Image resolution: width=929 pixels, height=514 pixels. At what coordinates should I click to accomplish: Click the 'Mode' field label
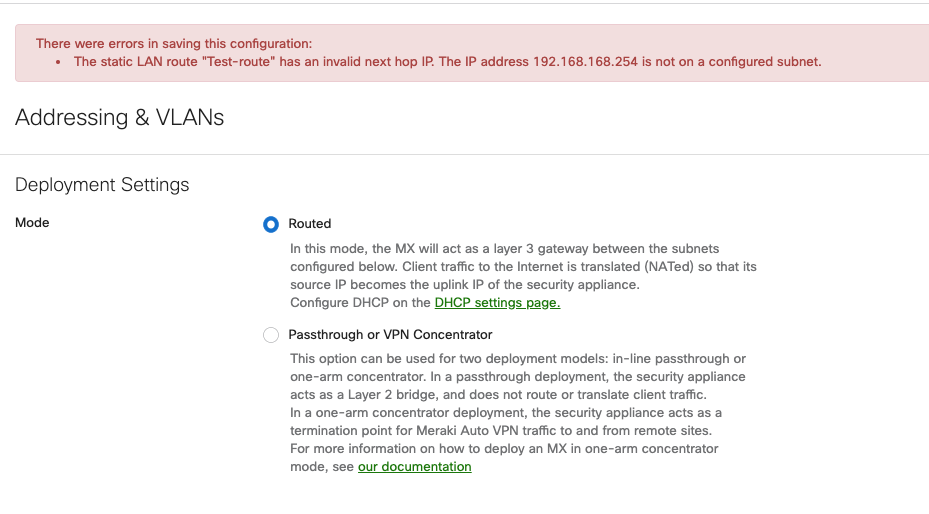pos(32,223)
